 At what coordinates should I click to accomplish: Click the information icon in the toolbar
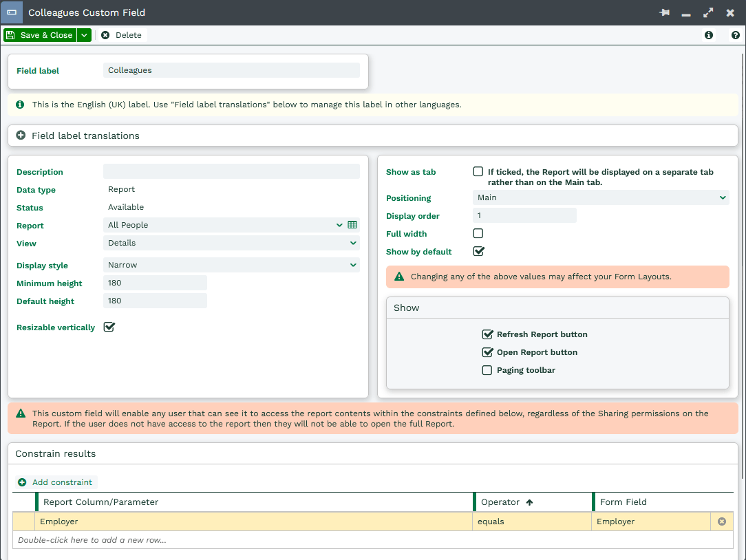click(x=709, y=35)
